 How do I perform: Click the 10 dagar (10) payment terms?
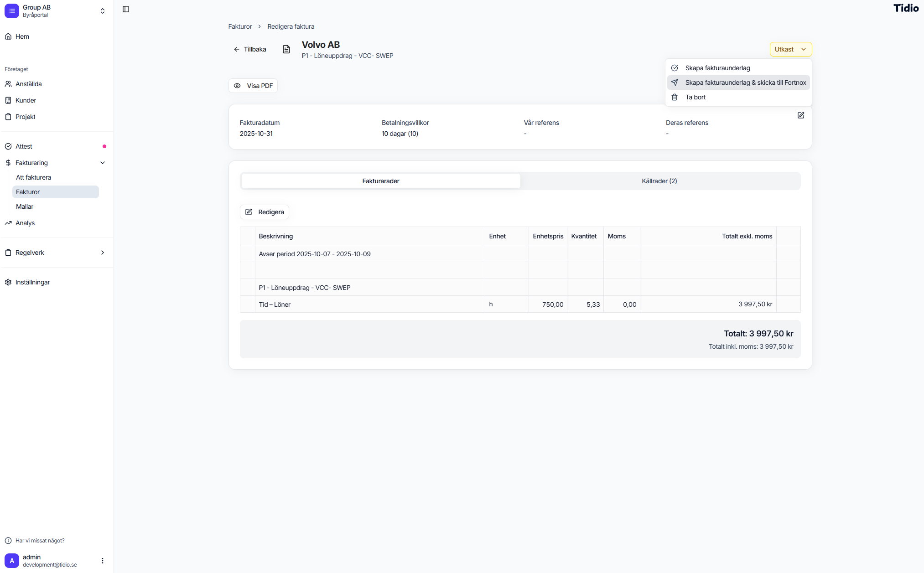(400, 134)
